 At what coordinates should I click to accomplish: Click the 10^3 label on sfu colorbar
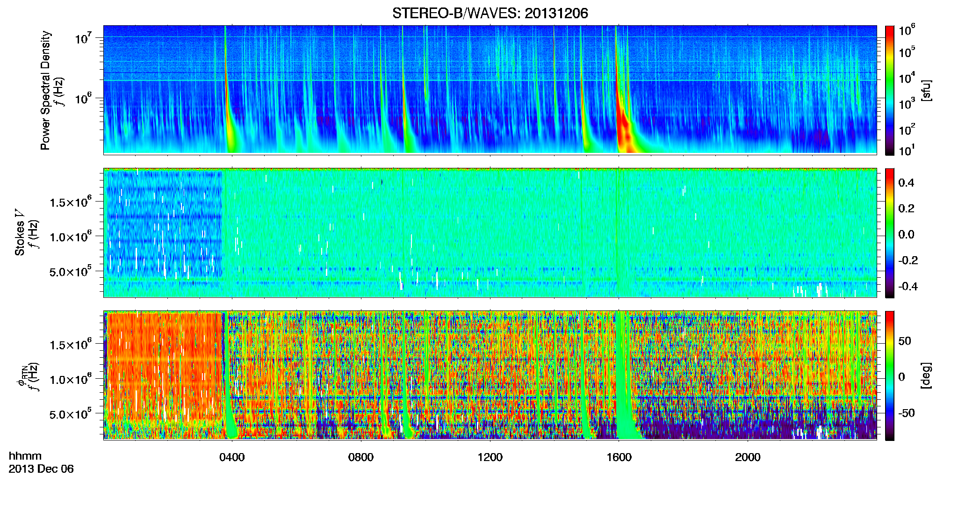click(x=907, y=104)
